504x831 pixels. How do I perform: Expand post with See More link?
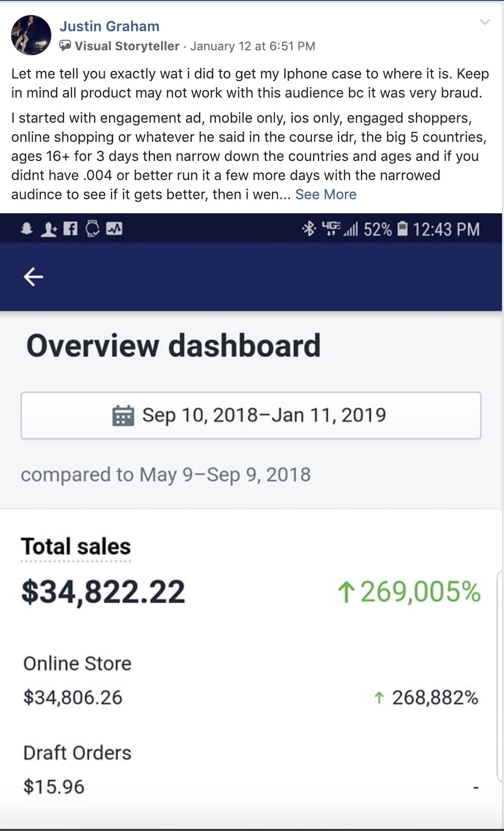325,195
